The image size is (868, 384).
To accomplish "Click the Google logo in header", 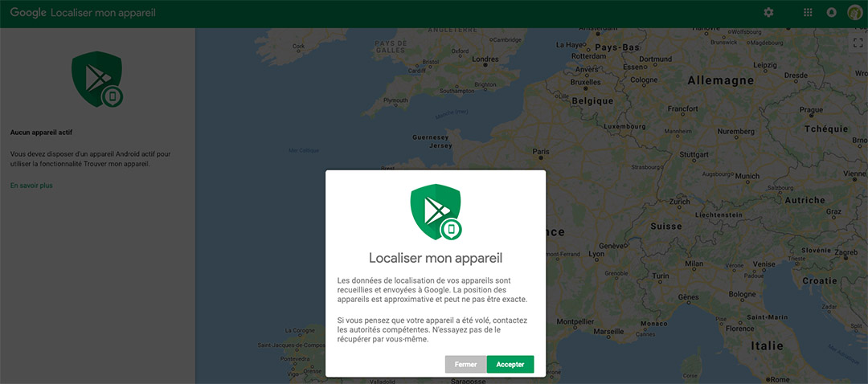I will (x=28, y=13).
